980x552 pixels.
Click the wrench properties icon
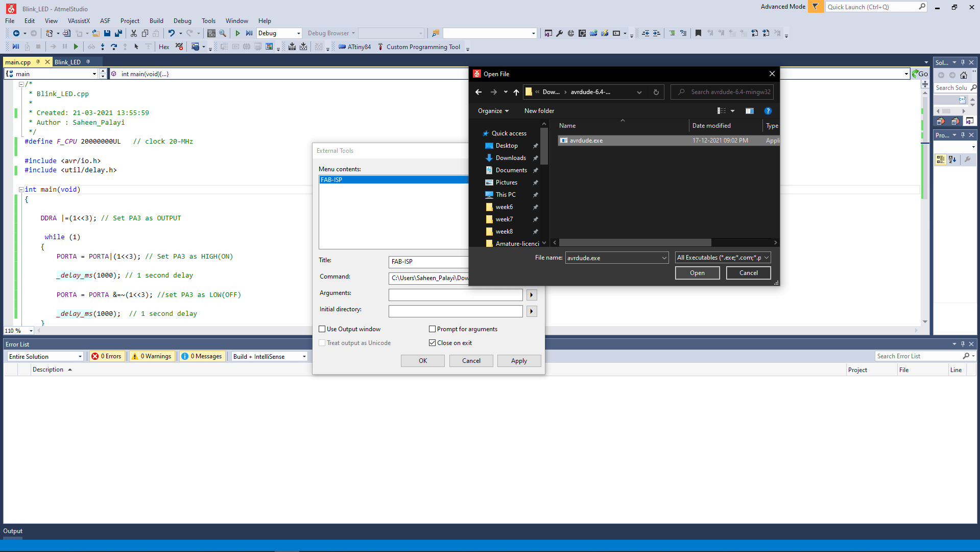tap(560, 33)
